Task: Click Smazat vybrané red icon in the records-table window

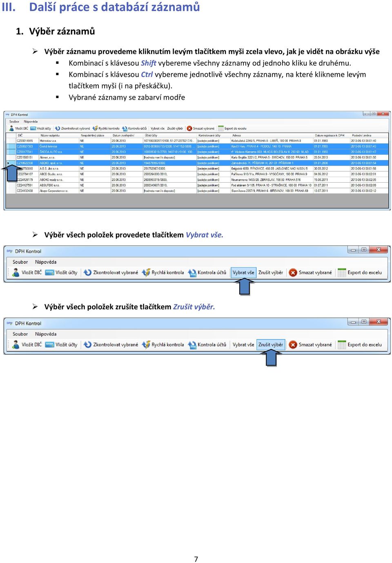Action: (x=189, y=128)
